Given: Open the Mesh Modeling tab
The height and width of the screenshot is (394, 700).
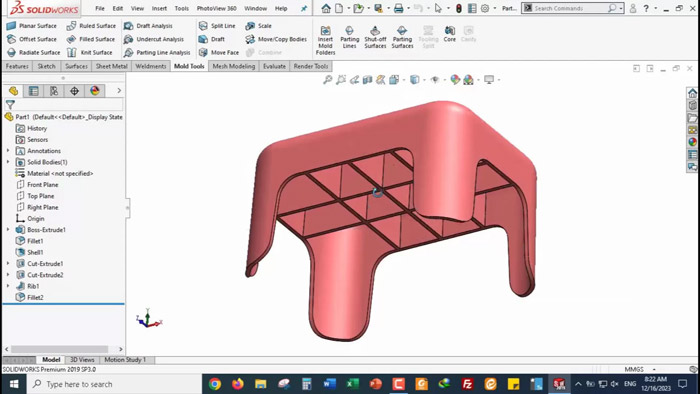Looking at the screenshot, I should click(x=233, y=66).
